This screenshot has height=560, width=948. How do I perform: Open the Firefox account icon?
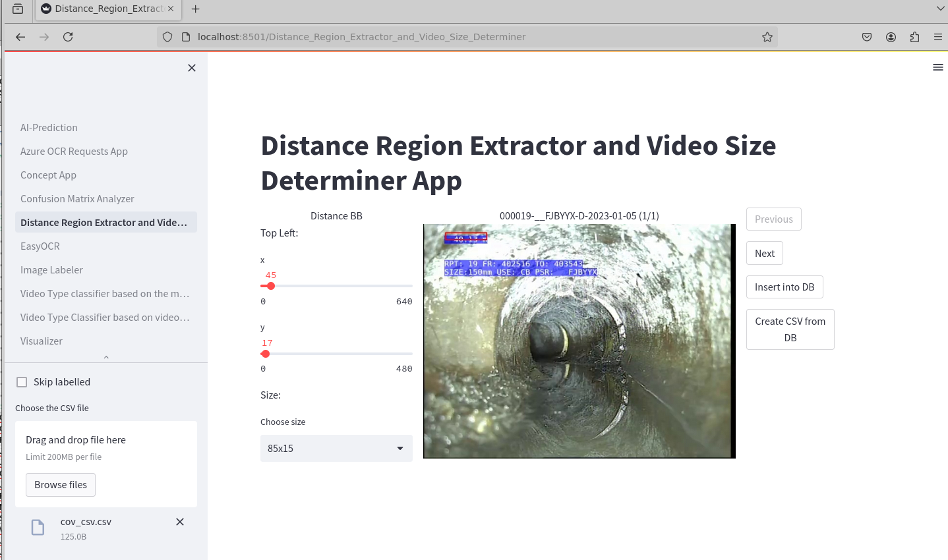(891, 37)
